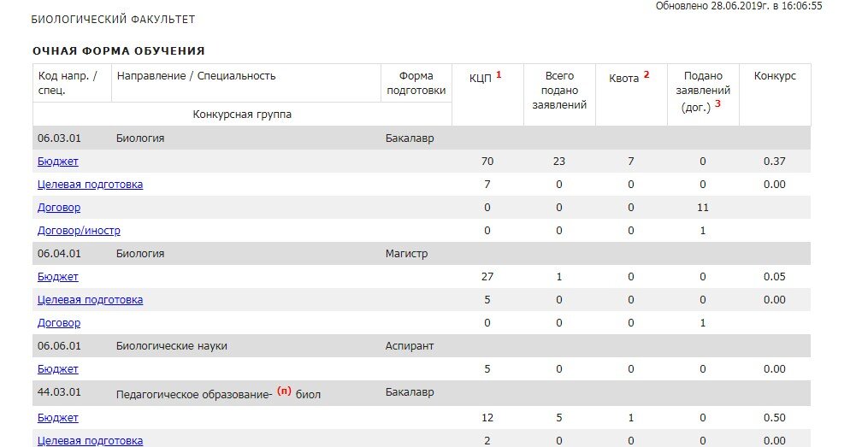The height and width of the screenshot is (447, 868).
Task: Click the Конкурсная группа header cell
Action: (243, 114)
